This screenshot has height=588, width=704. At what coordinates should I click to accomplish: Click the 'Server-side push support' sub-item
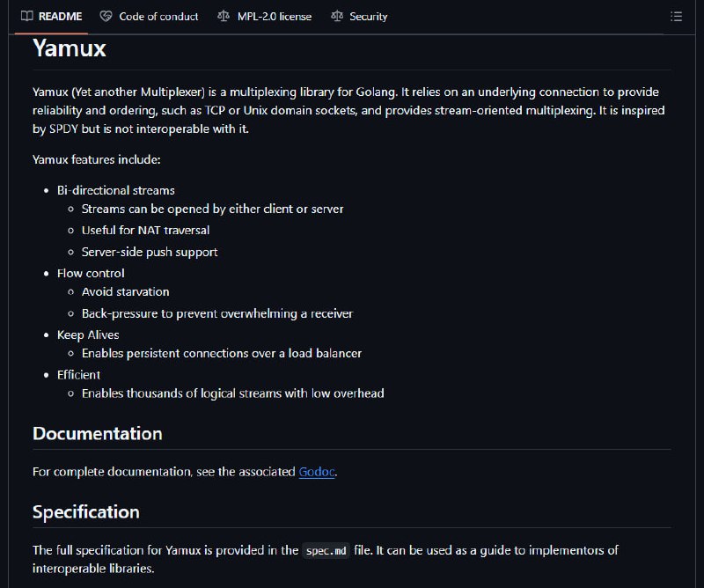pos(150,252)
